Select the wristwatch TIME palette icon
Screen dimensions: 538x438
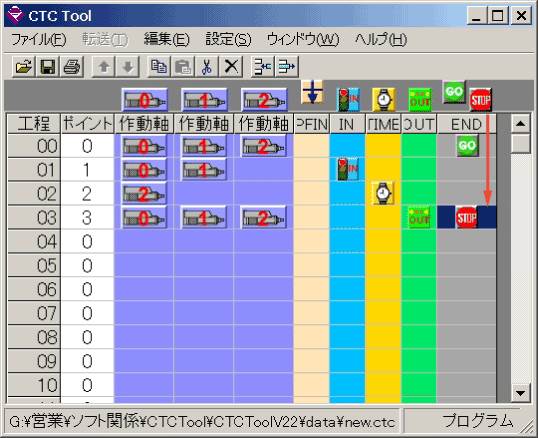point(384,100)
